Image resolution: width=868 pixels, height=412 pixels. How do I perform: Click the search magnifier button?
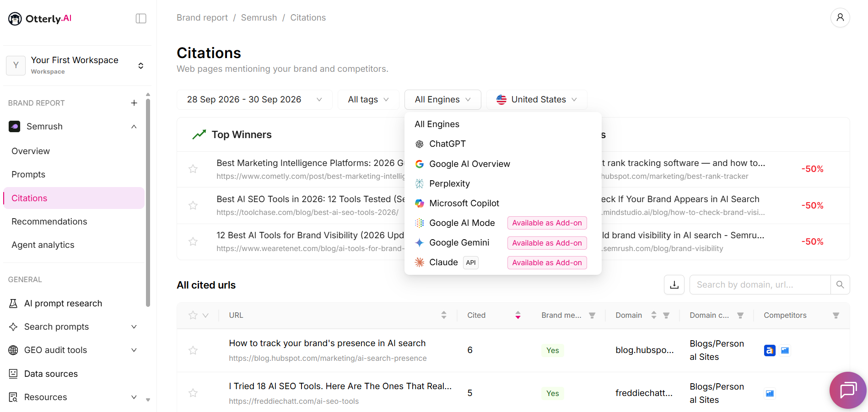point(840,284)
